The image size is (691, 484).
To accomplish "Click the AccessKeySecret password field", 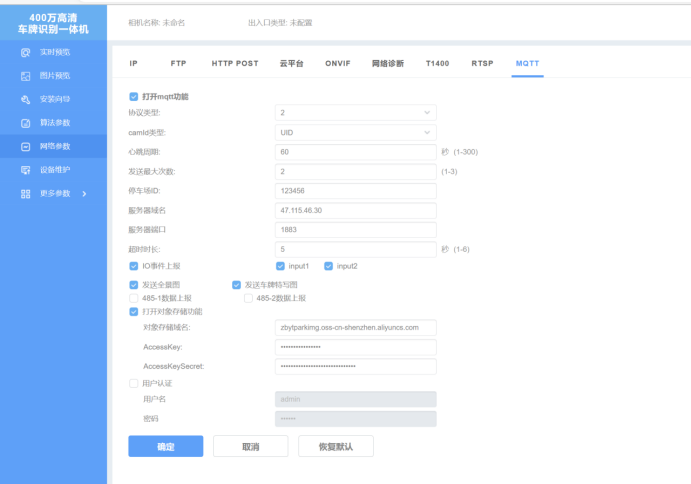I will click(356, 366).
